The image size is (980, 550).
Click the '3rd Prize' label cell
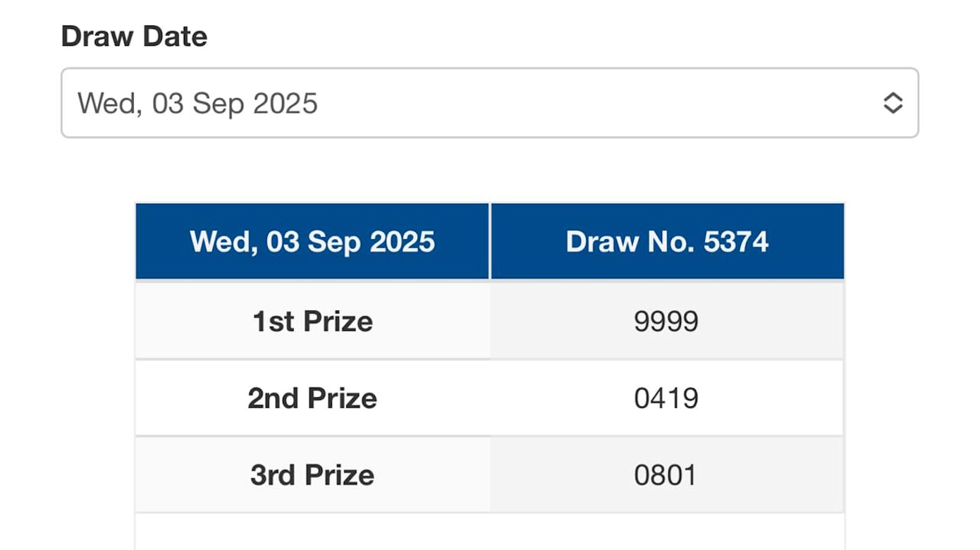(x=312, y=475)
